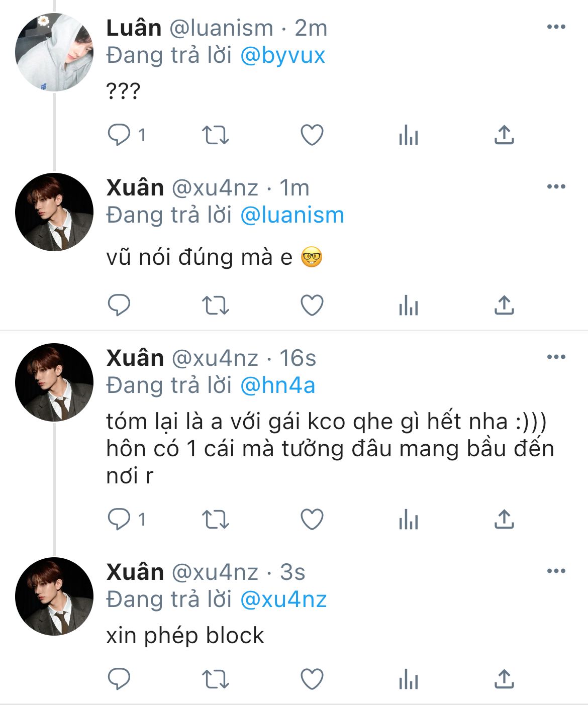The image size is (588, 705).
Task: Like the "tóm lại là a với gái" tweet
Action: click(x=312, y=519)
